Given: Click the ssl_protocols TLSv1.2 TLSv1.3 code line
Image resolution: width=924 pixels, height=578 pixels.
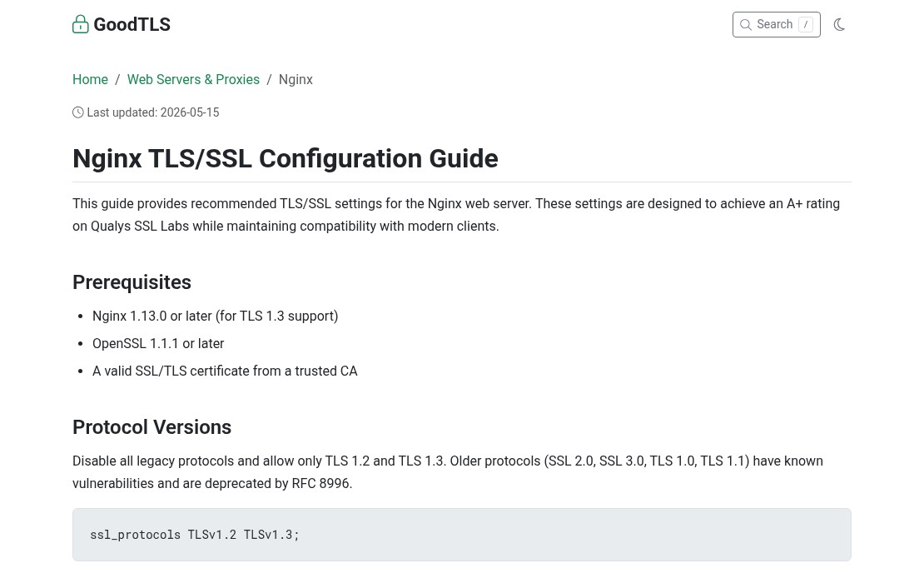Looking at the screenshot, I should coord(195,535).
